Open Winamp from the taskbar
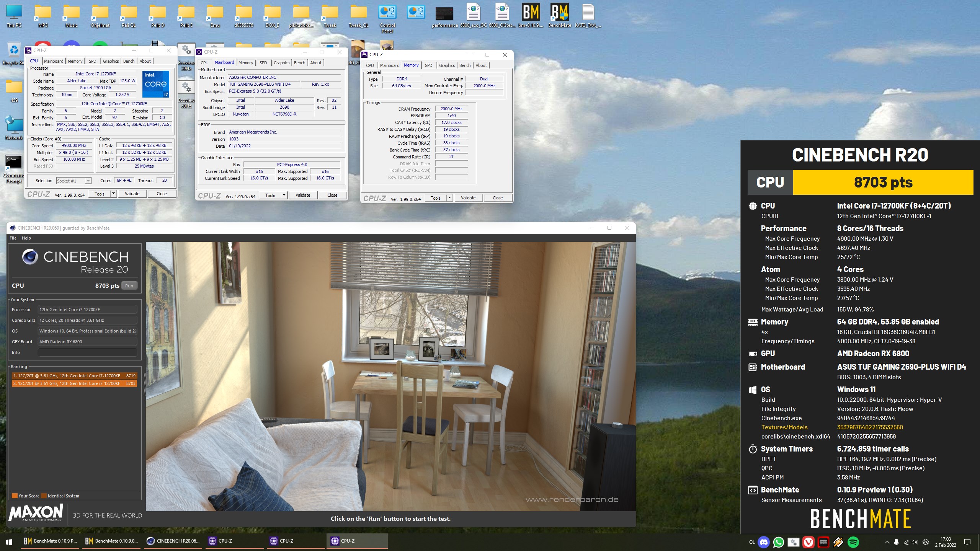The image size is (980, 551). [x=838, y=542]
